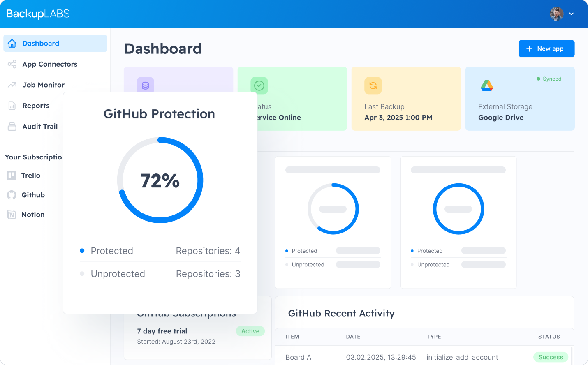
Task: Click the Trello board icon
Action: pos(12,176)
